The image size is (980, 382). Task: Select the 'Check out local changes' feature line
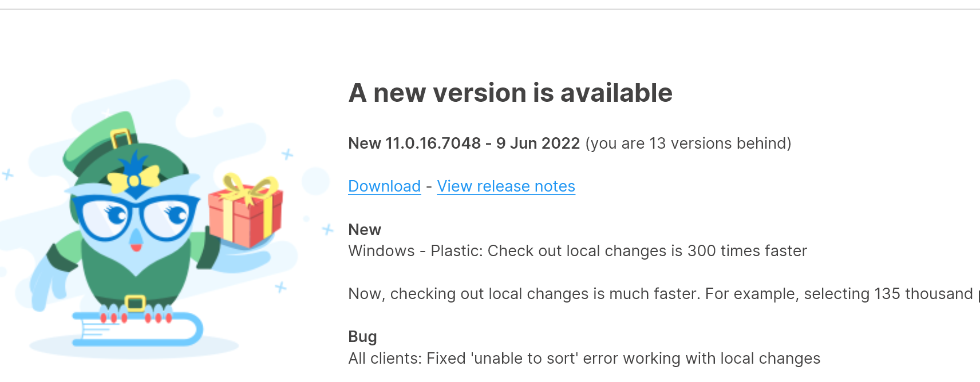tap(578, 250)
